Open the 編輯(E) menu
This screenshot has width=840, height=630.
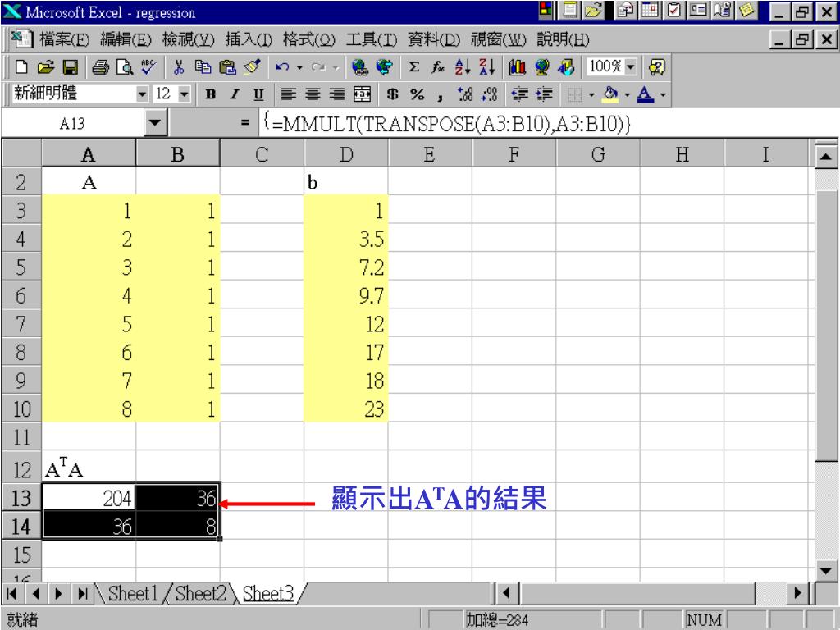click(x=126, y=39)
